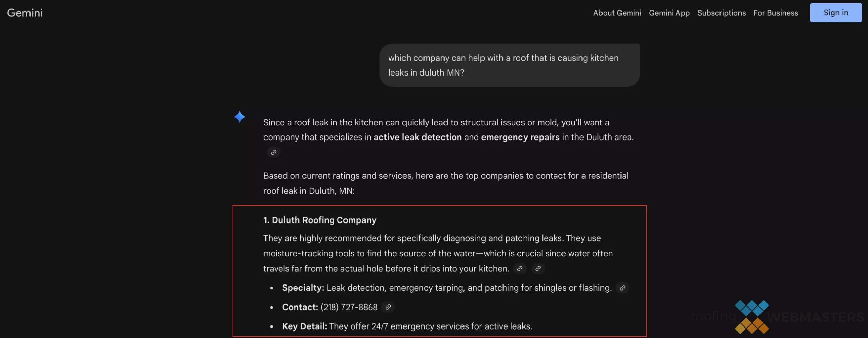Select the For Business nav link
868x338 pixels.
775,13
